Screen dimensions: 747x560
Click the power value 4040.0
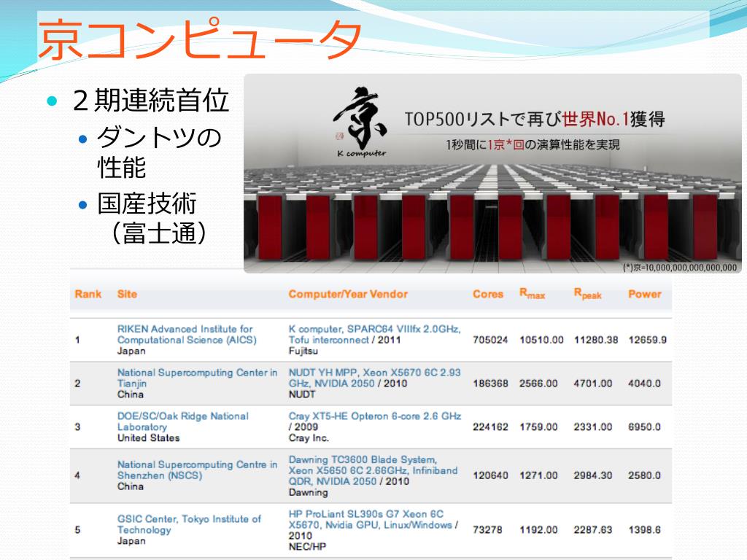(645, 384)
